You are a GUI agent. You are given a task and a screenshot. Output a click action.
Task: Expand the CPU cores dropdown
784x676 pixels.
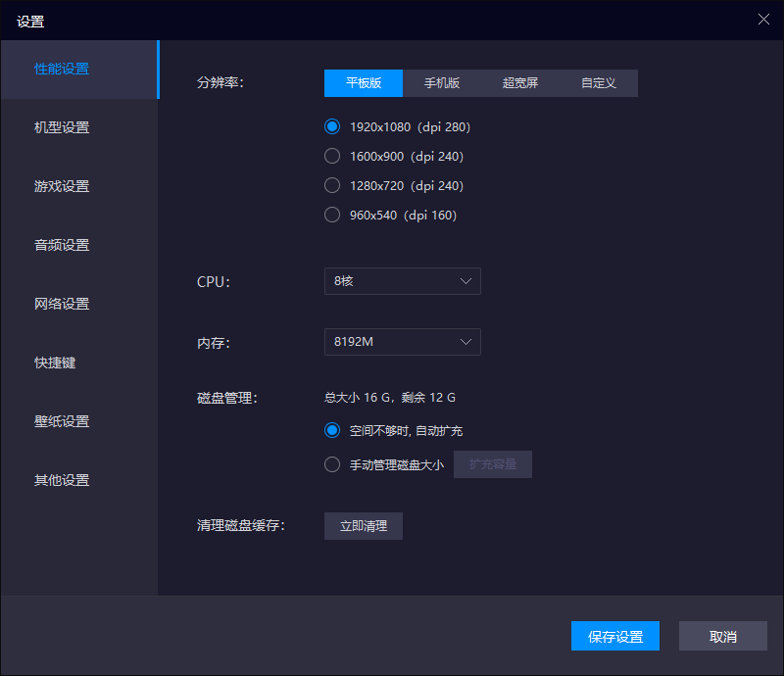click(403, 281)
